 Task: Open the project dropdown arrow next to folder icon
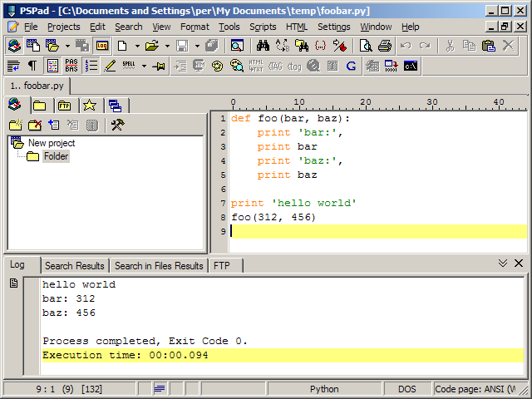67,46
